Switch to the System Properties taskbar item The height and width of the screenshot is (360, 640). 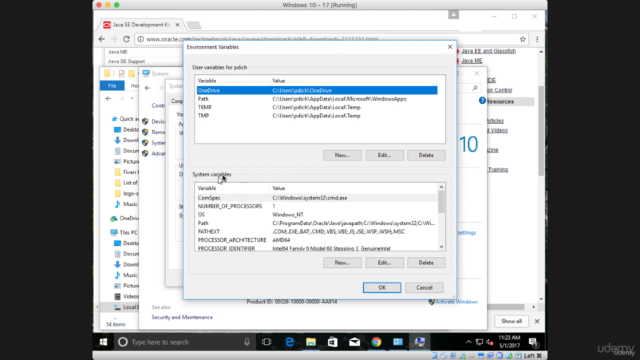[x=420, y=342]
